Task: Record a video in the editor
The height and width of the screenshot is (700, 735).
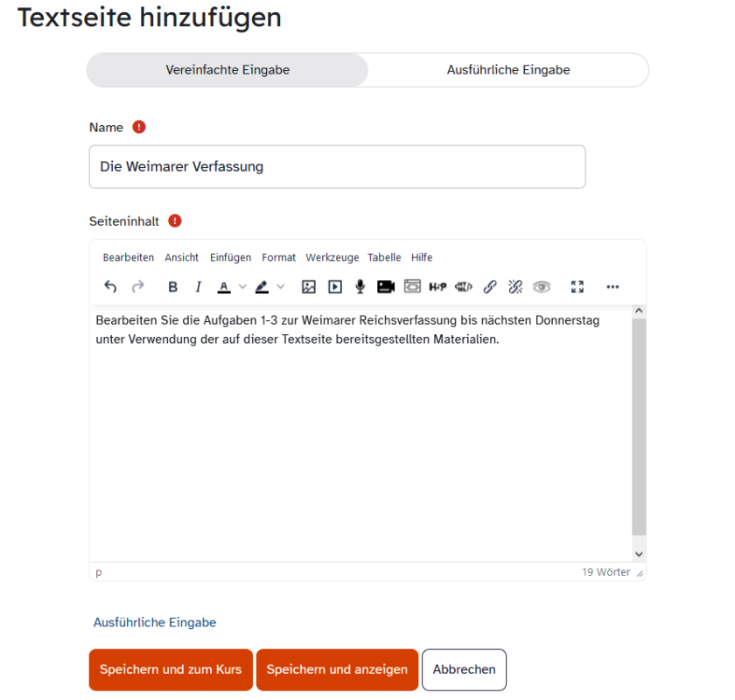Action: coord(384,286)
